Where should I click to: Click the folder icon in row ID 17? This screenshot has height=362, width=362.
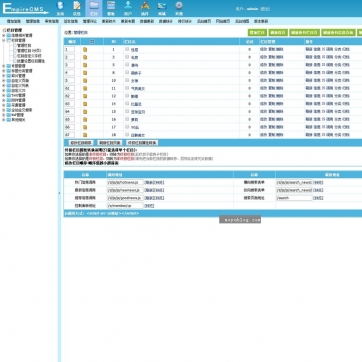point(85,127)
